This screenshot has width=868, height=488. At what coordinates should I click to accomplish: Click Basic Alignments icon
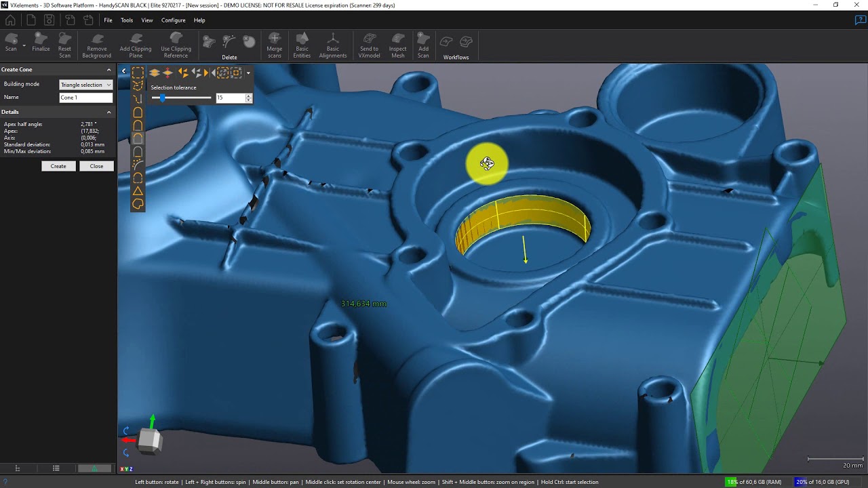333,43
